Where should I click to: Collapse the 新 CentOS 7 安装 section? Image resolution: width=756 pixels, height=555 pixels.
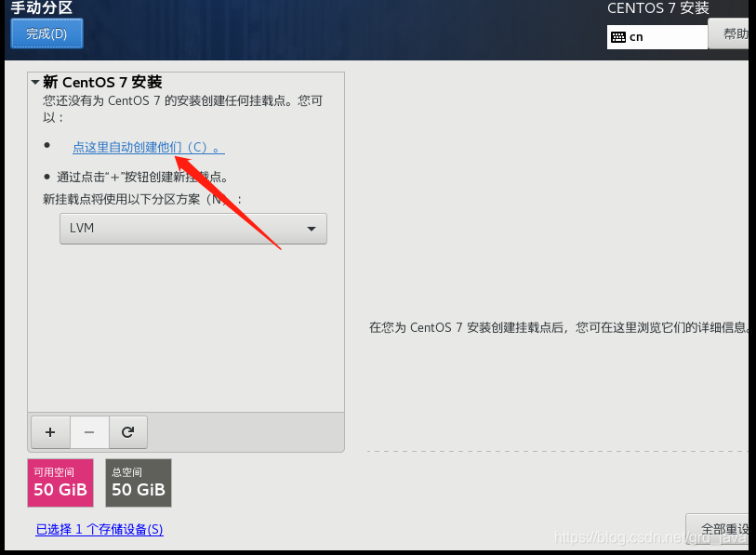tap(35, 83)
